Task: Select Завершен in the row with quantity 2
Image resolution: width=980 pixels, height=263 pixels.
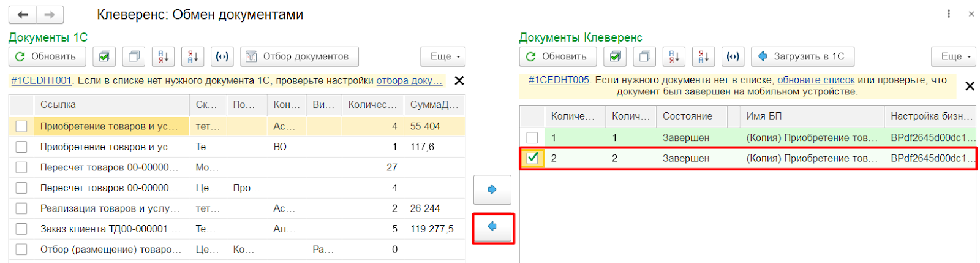Action: click(x=686, y=158)
